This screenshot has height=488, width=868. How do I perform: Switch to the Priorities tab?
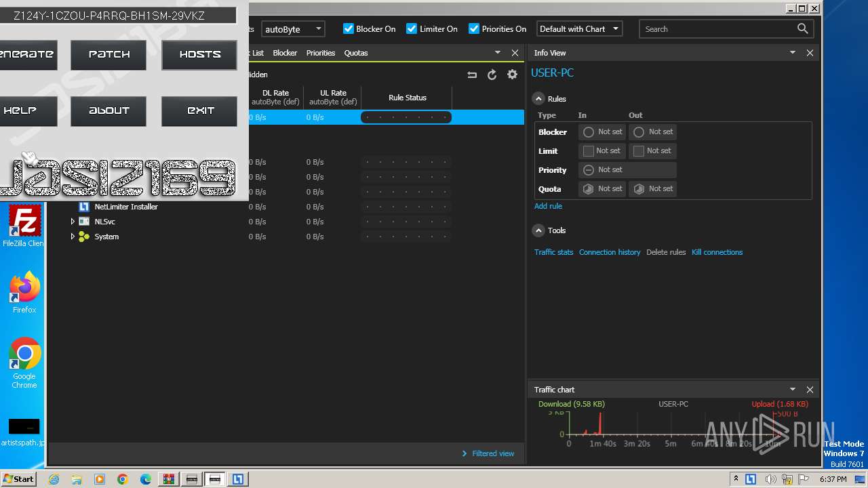click(x=321, y=53)
